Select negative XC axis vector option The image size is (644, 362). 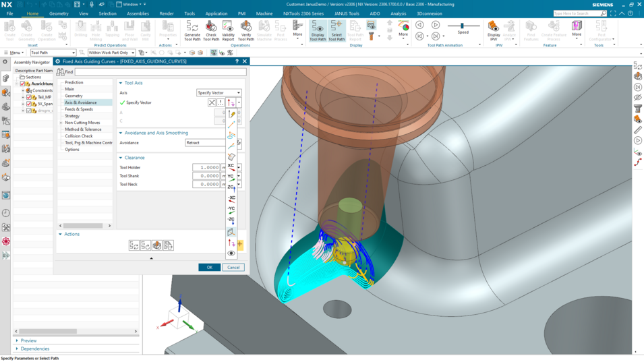pos(231,200)
